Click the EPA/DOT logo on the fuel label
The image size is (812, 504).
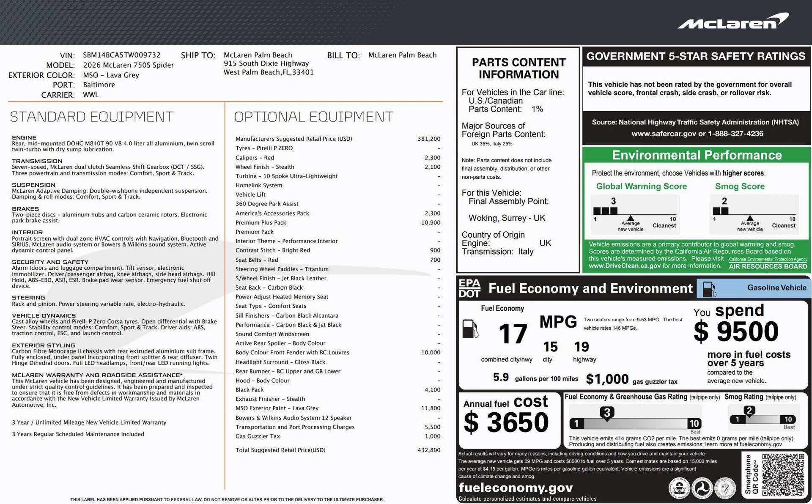point(469,288)
